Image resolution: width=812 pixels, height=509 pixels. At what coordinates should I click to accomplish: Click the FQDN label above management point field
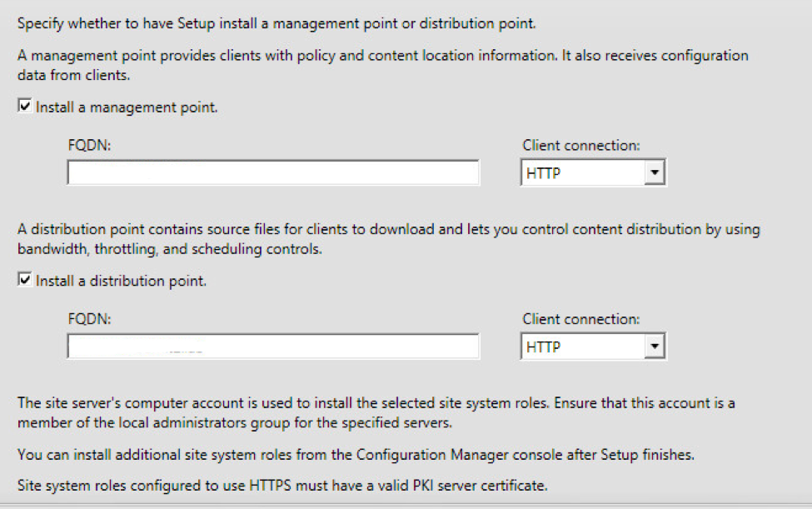(89, 145)
